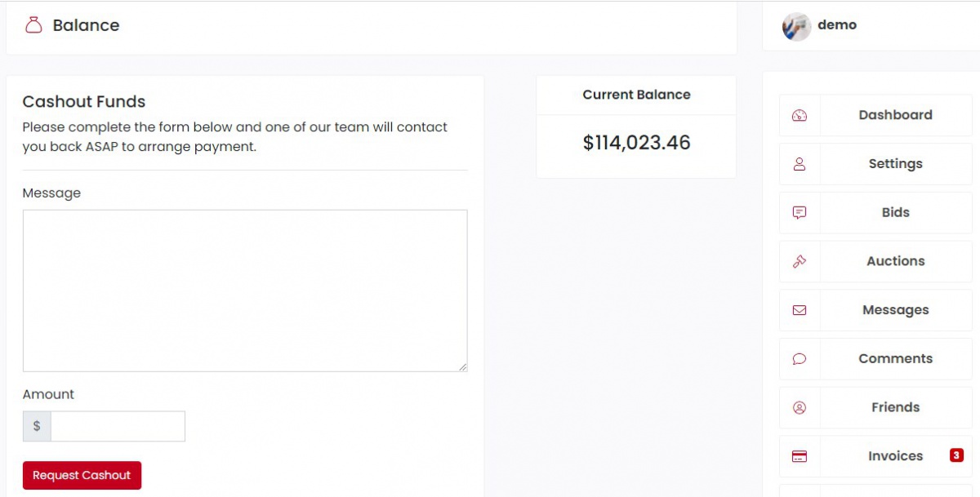Image resolution: width=980 pixels, height=497 pixels.
Task: Click the Bids chat icon
Action: (x=800, y=213)
